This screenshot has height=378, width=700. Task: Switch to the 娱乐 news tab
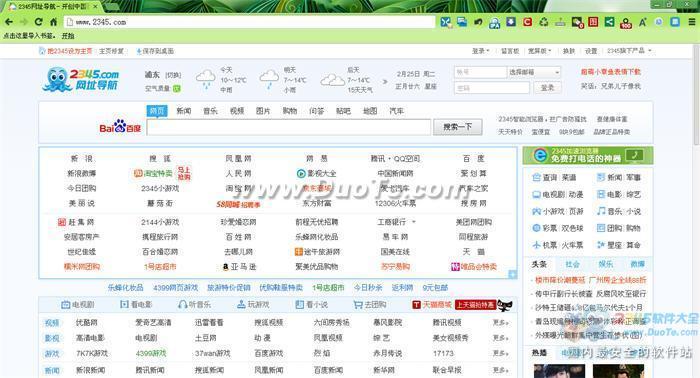[606, 264]
